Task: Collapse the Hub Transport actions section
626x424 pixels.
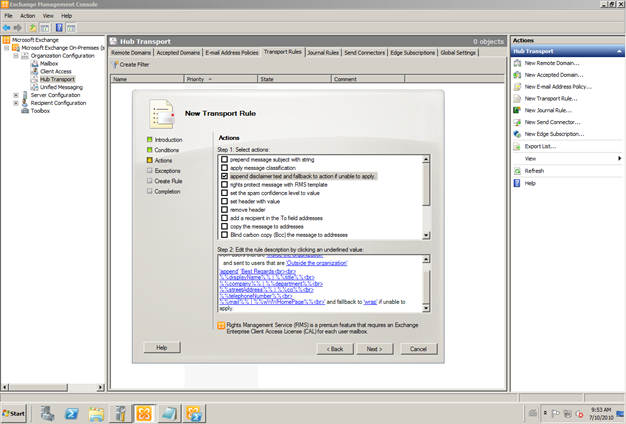Action: click(619, 51)
